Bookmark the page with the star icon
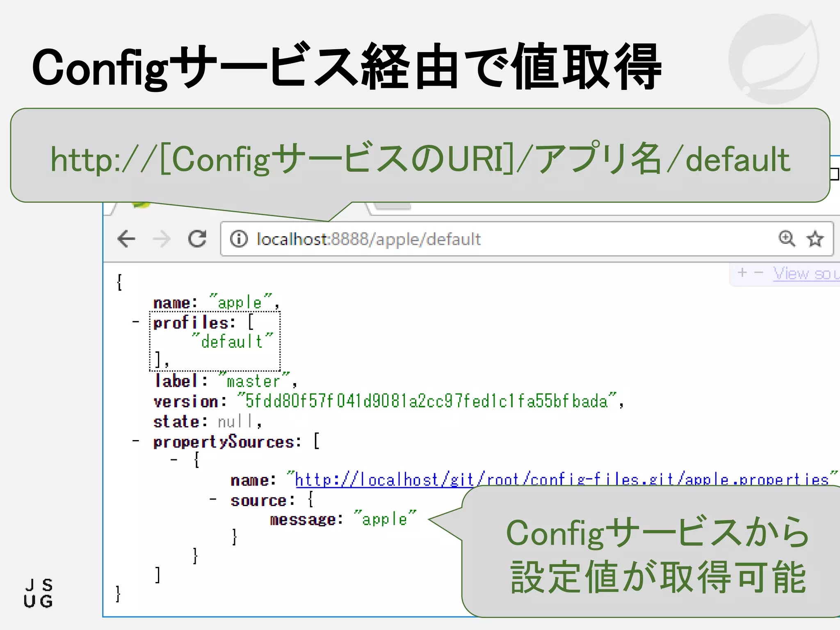 [815, 239]
